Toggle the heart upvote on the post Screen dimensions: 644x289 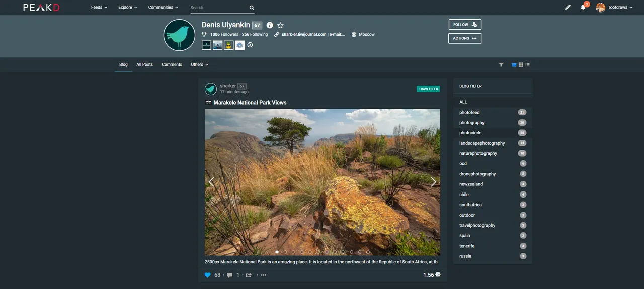(x=207, y=275)
